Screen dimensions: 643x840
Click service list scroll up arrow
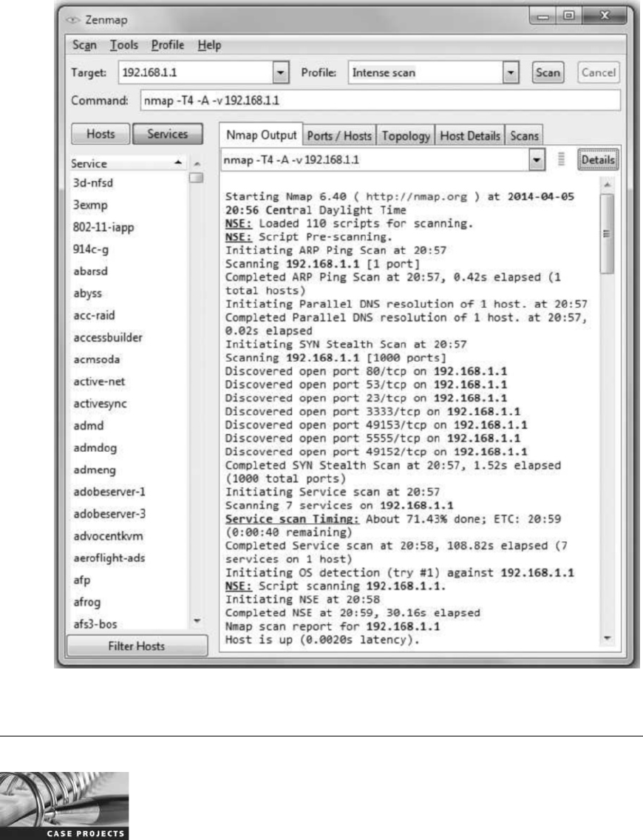pyautogui.click(x=197, y=164)
